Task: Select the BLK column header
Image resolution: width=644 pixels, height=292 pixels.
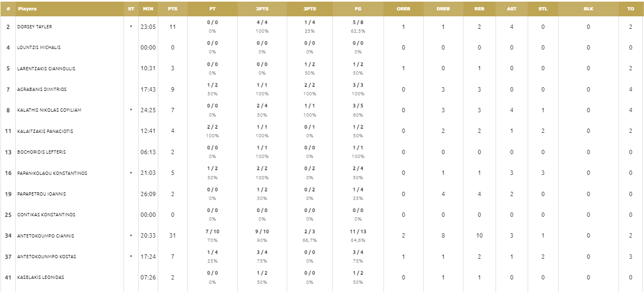Action: pyautogui.click(x=588, y=9)
